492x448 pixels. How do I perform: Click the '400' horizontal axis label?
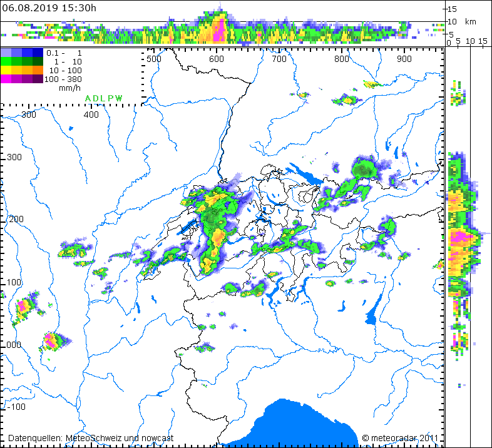91,115
